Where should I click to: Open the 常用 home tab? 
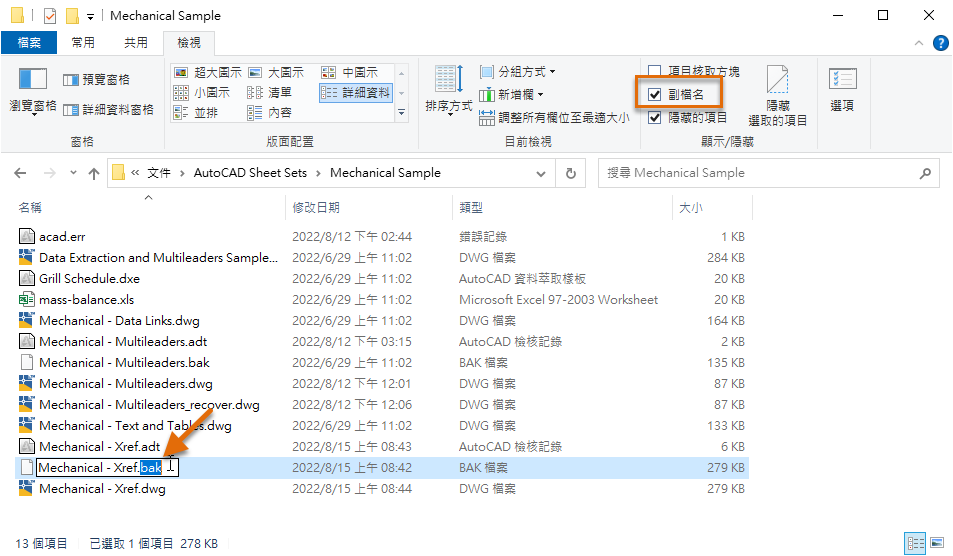click(x=83, y=43)
